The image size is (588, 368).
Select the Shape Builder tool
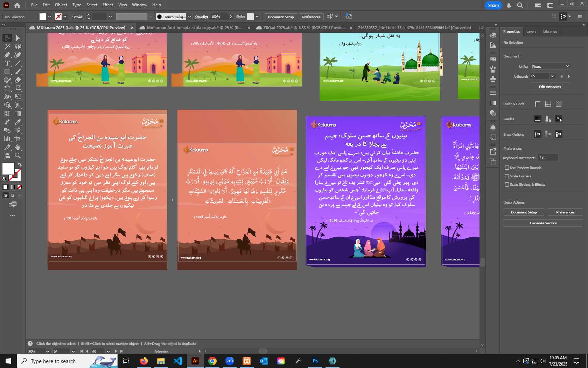point(7,105)
